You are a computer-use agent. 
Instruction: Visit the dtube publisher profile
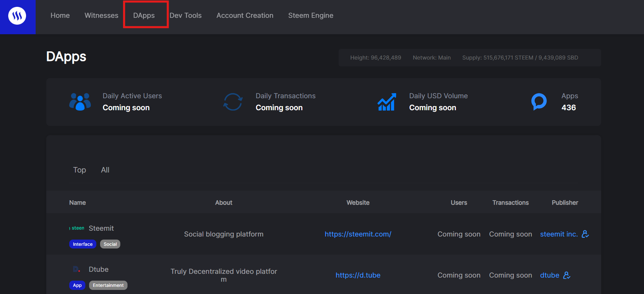[x=550, y=275]
